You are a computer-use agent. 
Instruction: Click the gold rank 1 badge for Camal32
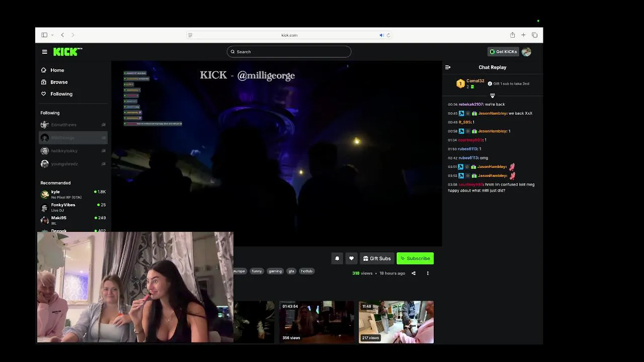click(460, 84)
